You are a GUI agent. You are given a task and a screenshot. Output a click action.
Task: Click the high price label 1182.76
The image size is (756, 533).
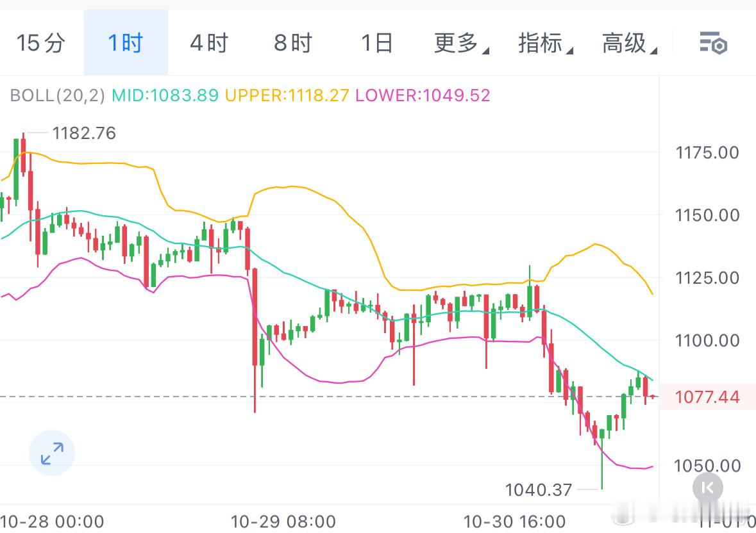(x=84, y=133)
